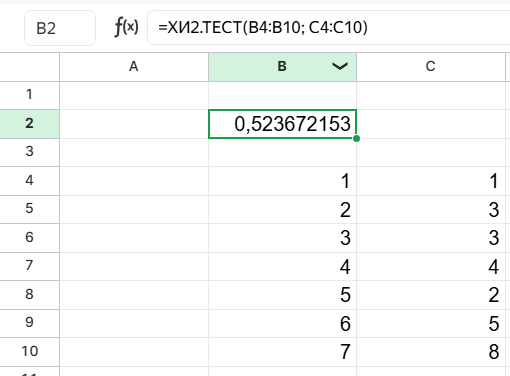Select column A header
This screenshot has height=376, width=510.
click(x=134, y=67)
